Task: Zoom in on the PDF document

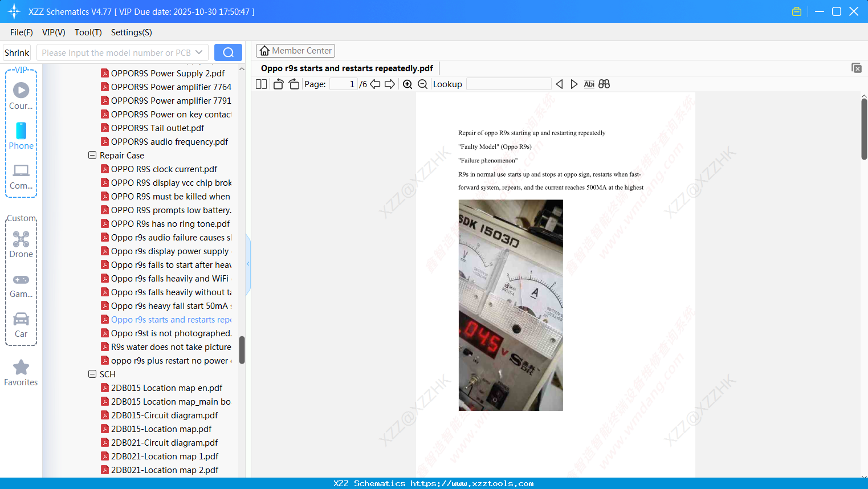Action: 407,84
